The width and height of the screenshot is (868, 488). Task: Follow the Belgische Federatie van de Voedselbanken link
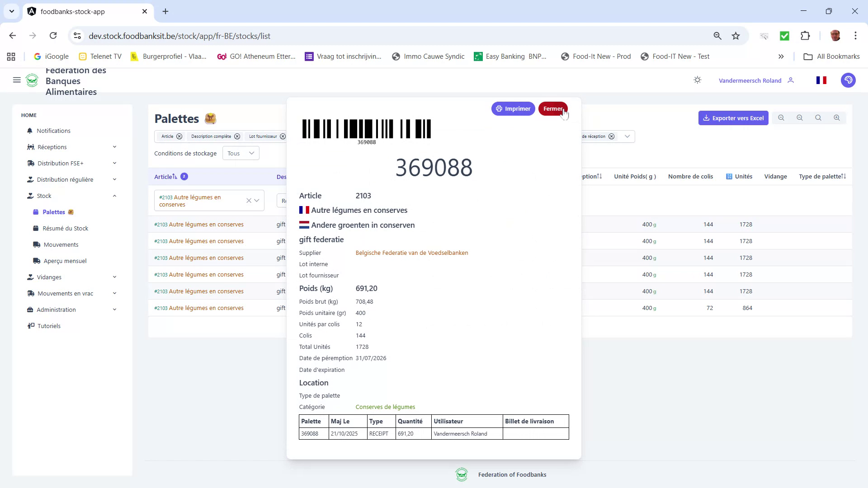click(x=411, y=253)
